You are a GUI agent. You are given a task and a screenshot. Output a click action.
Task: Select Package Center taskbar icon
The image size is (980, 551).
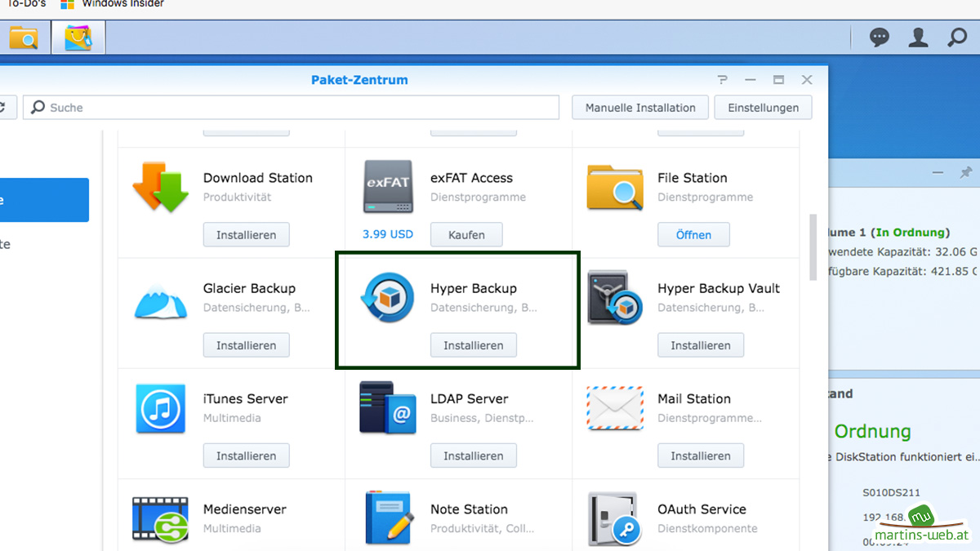[x=78, y=38]
